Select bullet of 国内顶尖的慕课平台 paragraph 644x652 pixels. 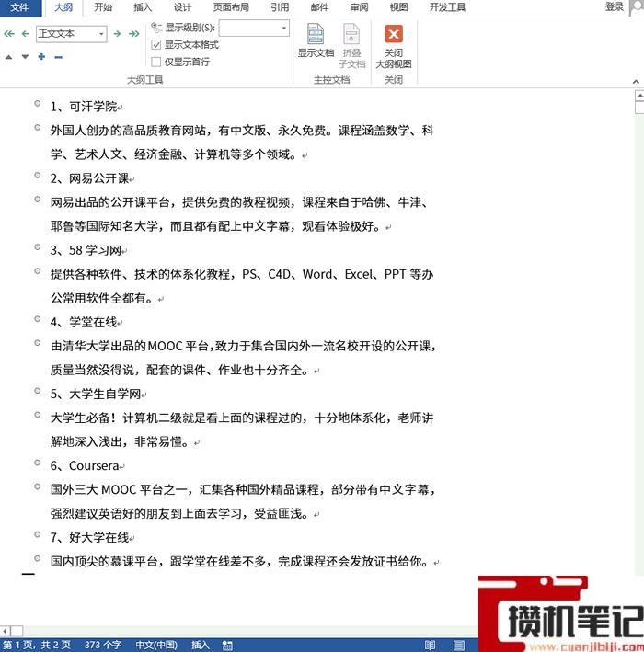[38, 558]
